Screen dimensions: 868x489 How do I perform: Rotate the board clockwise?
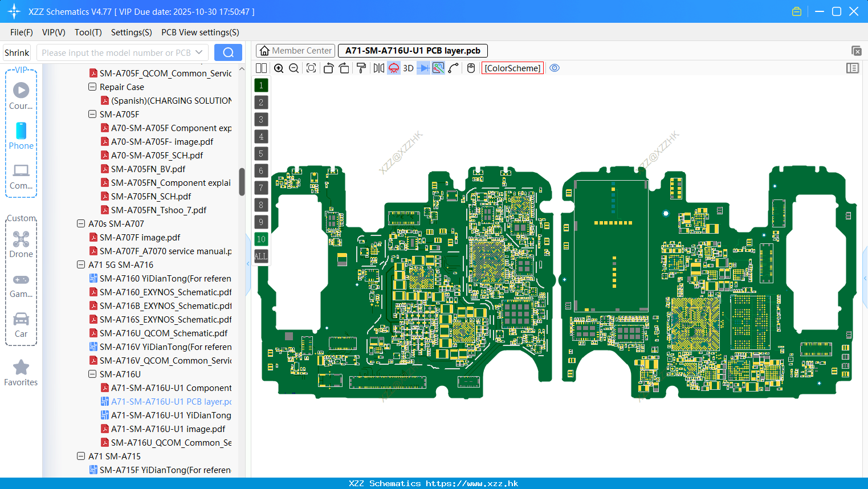[x=344, y=68]
